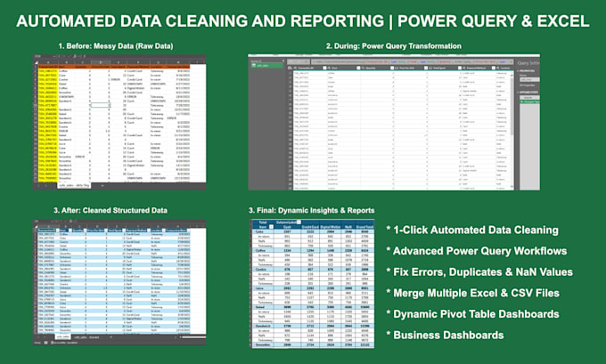Screen dimensions: 606x364
Task: Click Price Per Unit decimal type icon
Action: (397, 68)
